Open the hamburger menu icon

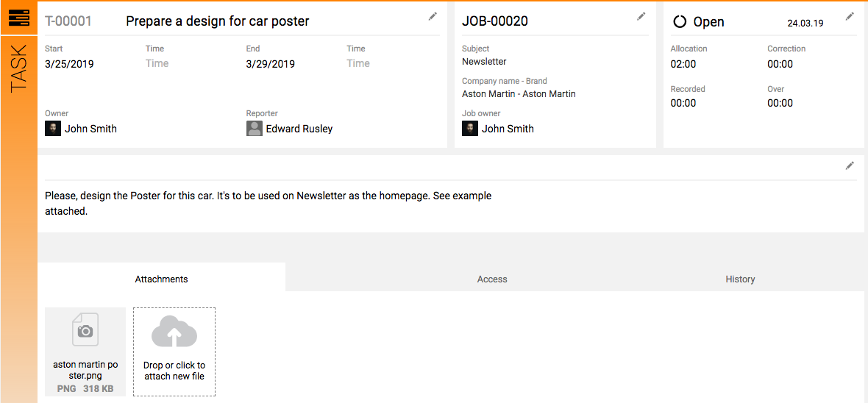pos(19,18)
